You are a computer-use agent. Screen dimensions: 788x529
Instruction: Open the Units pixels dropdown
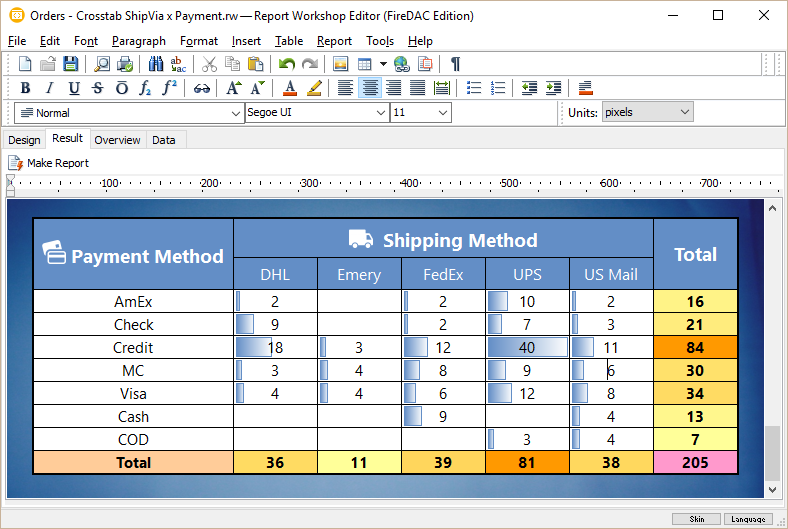(x=685, y=112)
